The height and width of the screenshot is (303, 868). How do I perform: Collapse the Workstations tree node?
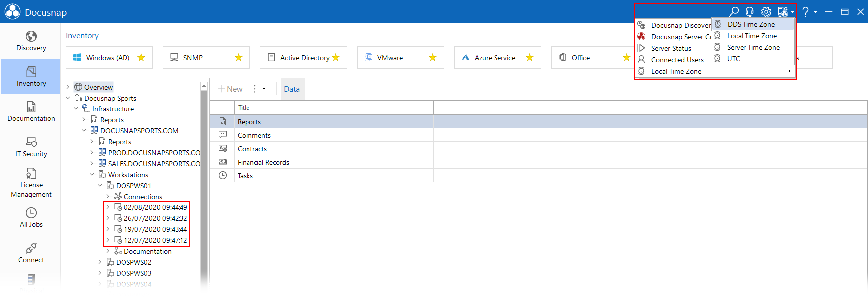[x=92, y=175]
